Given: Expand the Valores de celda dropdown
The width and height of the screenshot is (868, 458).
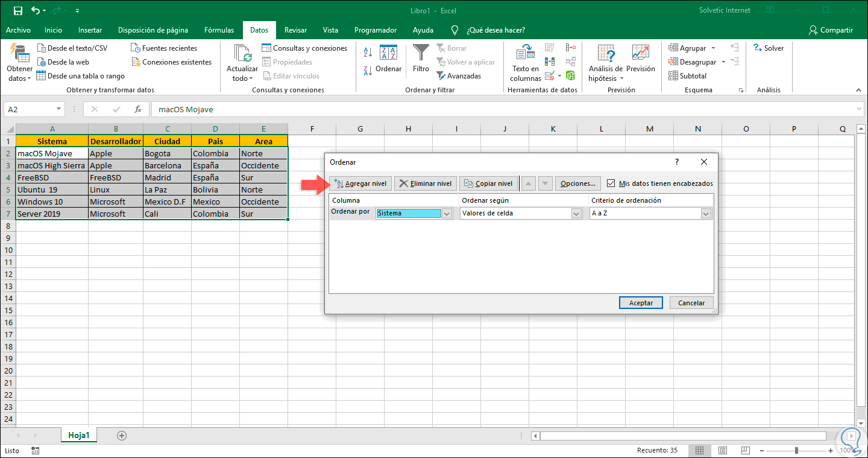Looking at the screenshot, I should point(576,213).
